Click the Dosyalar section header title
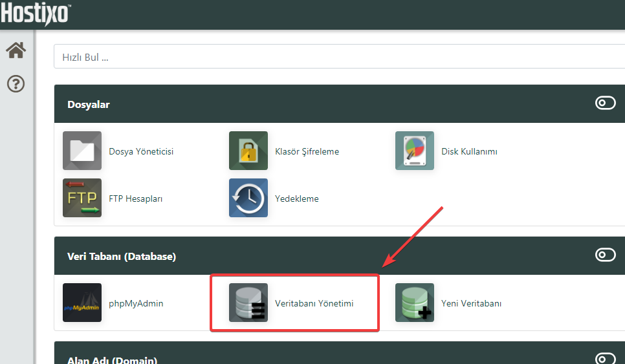Screen dimensions: 625x364 (89, 105)
